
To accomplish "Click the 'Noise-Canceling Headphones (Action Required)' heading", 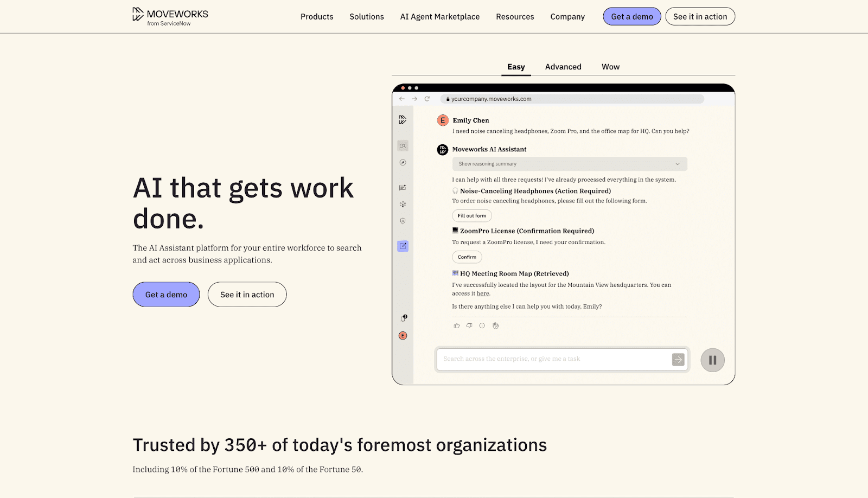I will [535, 191].
